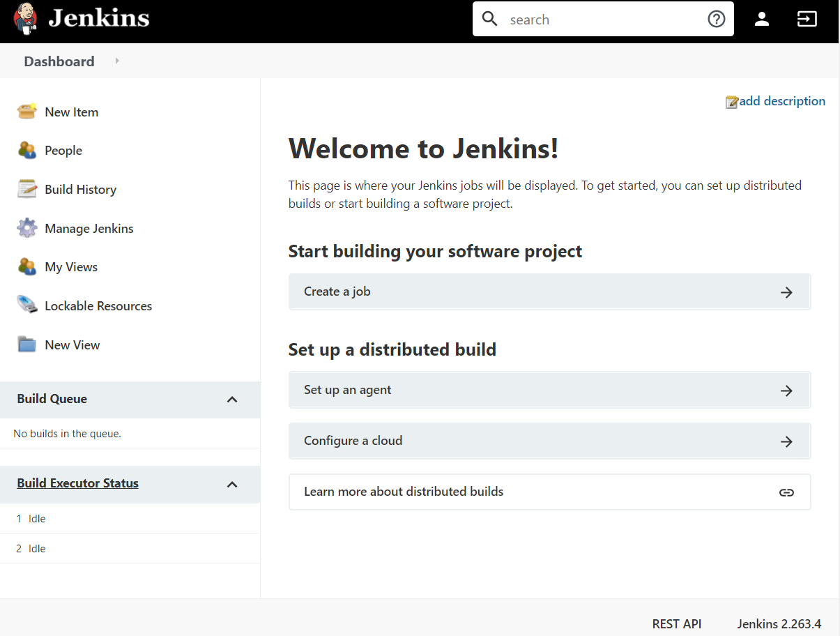Click the search help question mark

coord(717,19)
